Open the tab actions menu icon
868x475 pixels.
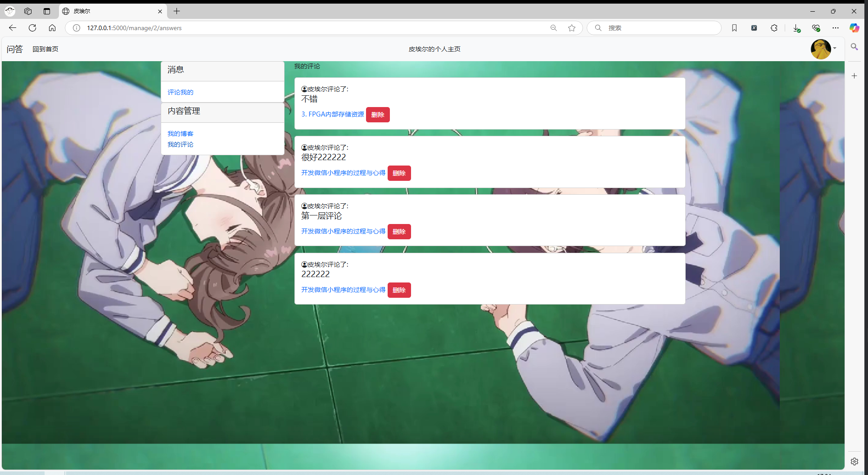(47, 11)
